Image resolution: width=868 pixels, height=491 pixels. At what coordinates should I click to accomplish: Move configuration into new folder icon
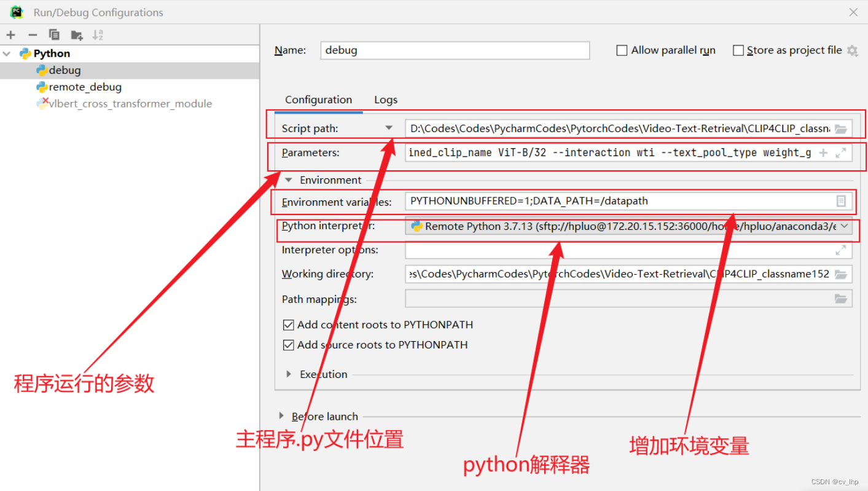point(77,35)
